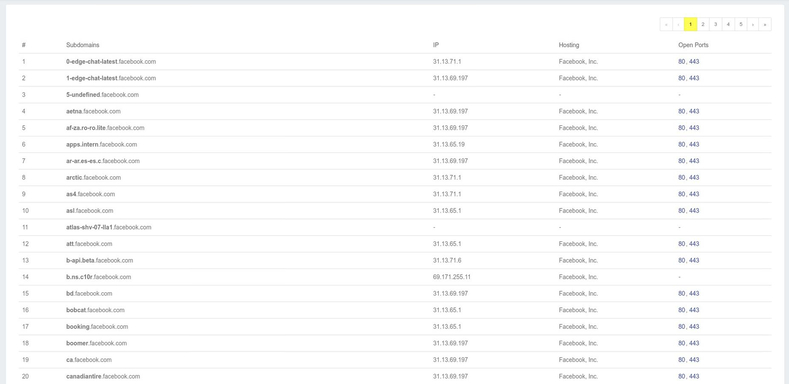
Task: Open ports 80, 443 link in bd row
Action: coord(688,293)
